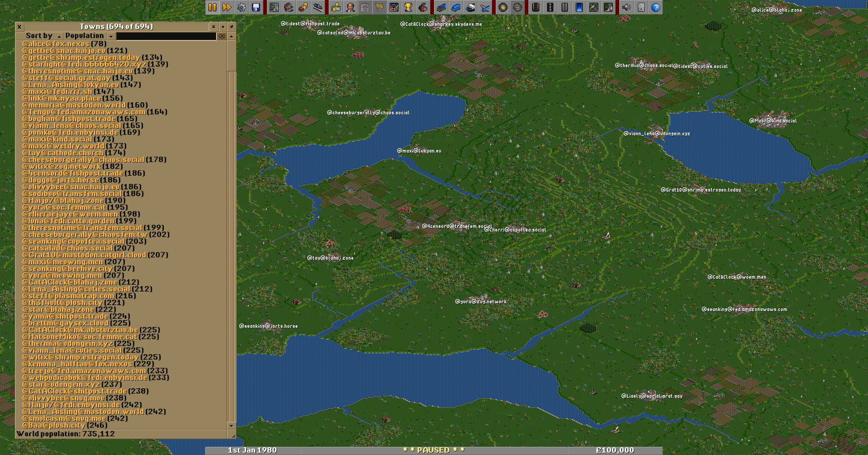Click the town name filter box
The width and height of the screenshot is (868, 455).
pyautogui.click(x=166, y=36)
